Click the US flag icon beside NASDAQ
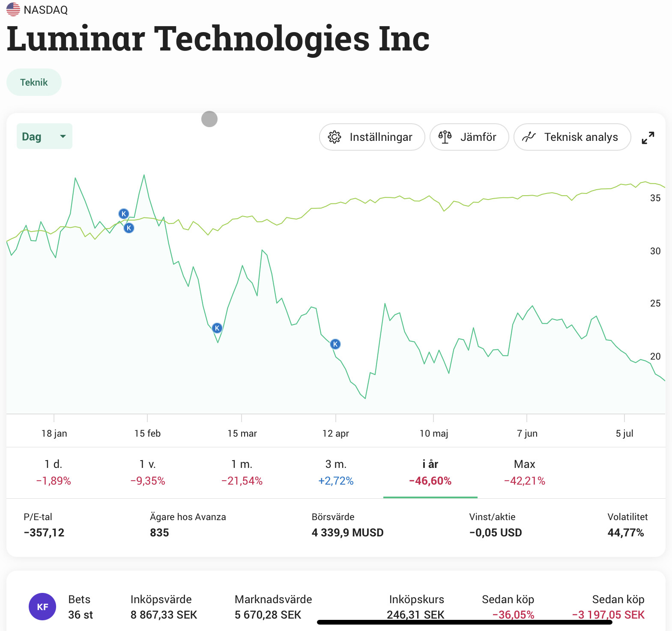 click(x=13, y=9)
